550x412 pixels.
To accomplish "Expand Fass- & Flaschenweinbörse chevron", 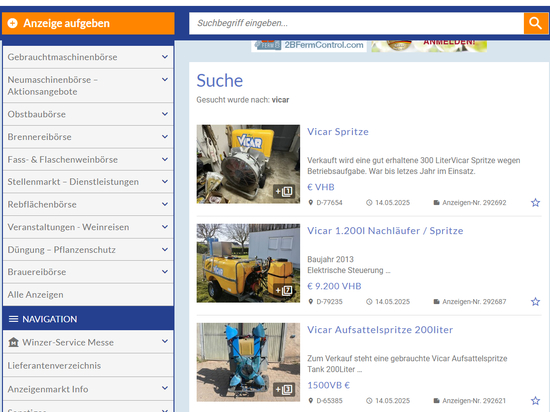I will pyautogui.click(x=165, y=159).
